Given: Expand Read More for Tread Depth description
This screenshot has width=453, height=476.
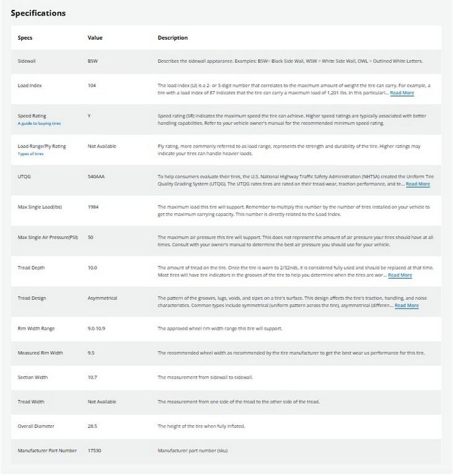Looking at the screenshot, I should [x=400, y=275].
